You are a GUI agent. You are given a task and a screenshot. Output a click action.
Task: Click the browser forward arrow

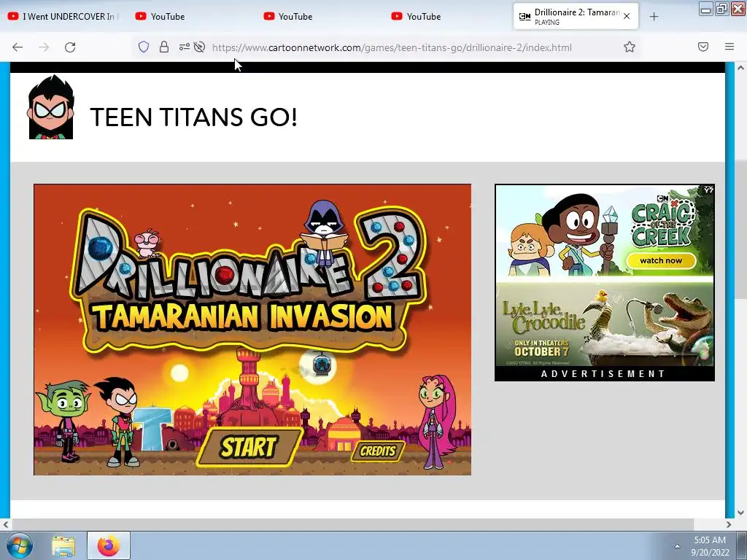tap(44, 47)
